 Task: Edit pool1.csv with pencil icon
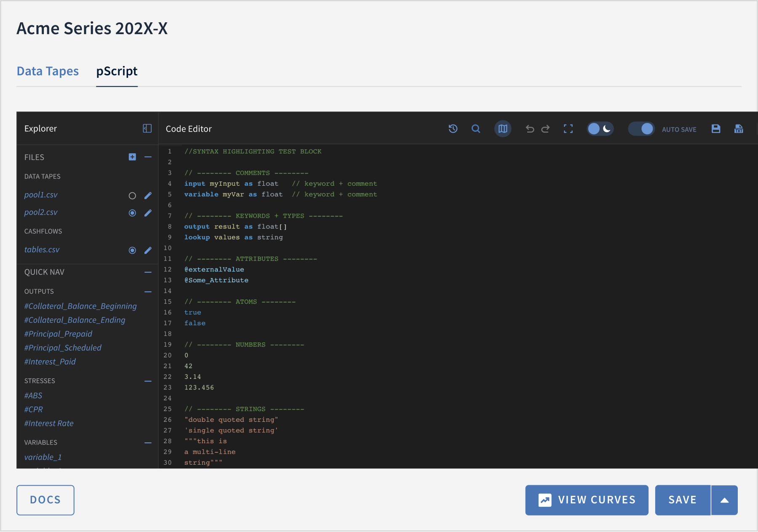[x=148, y=195]
